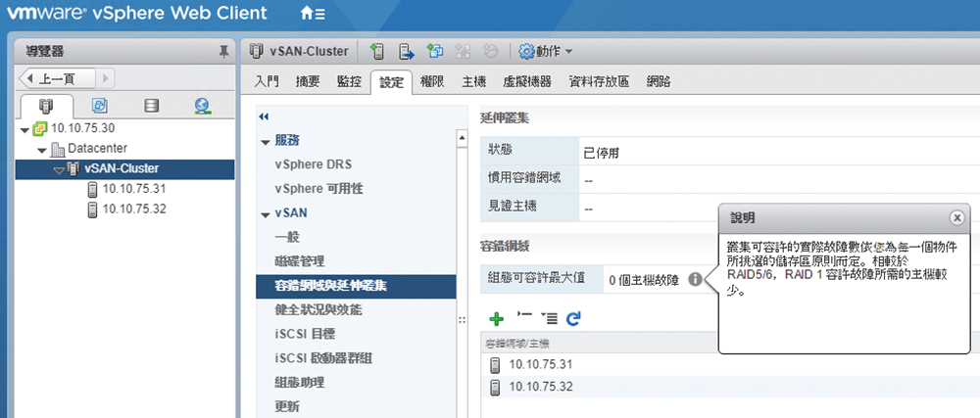Viewport: 980px width, 418px height.
Task: Click the collapse all rows icon
Action: coord(525,317)
